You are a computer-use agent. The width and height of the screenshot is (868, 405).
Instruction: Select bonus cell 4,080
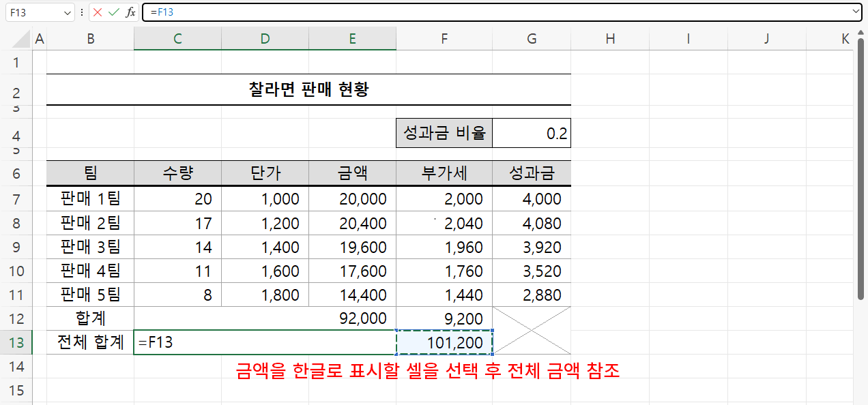tap(532, 223)
